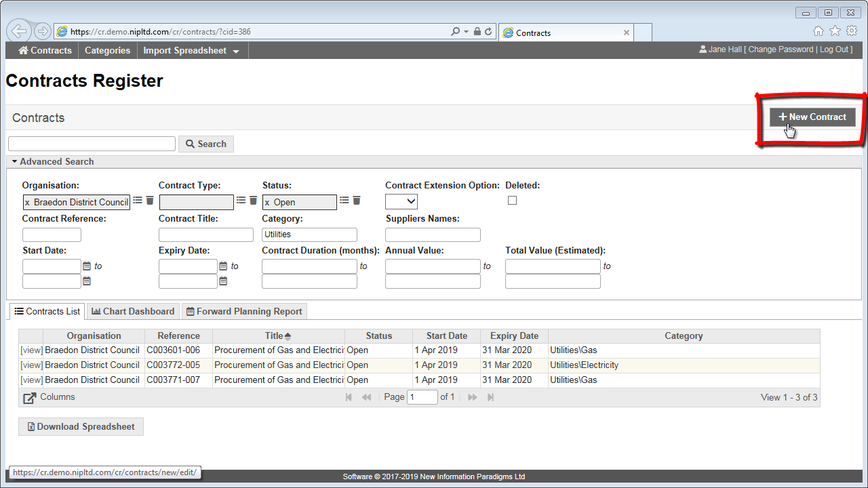Remove the Braedon District Council tag

tap(27, 203)
